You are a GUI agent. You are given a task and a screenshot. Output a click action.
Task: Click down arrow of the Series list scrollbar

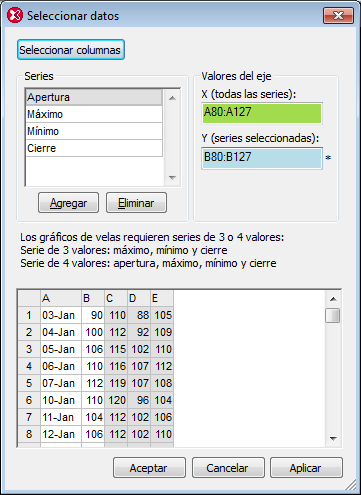[172, 178]
